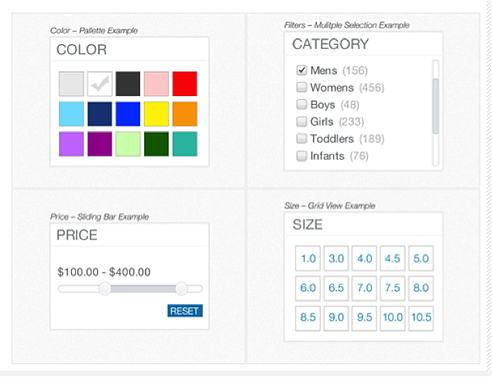Uncheck the Mens category checkbox

point(302,70)
